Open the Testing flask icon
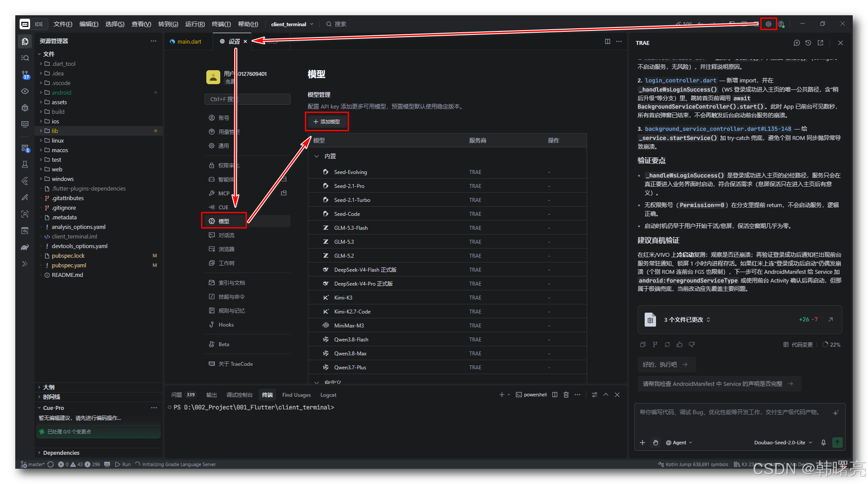Viewport: 868px width, 484px height. point(25,164)
